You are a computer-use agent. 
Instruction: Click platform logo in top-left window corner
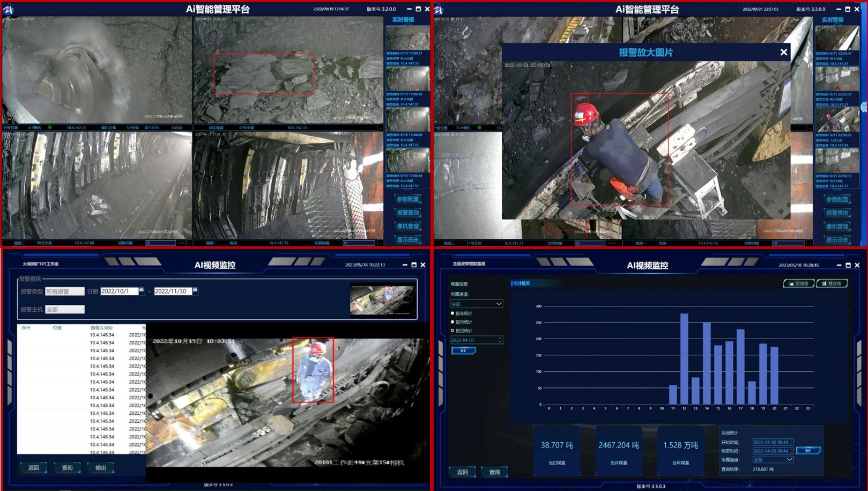coord(9,9)
